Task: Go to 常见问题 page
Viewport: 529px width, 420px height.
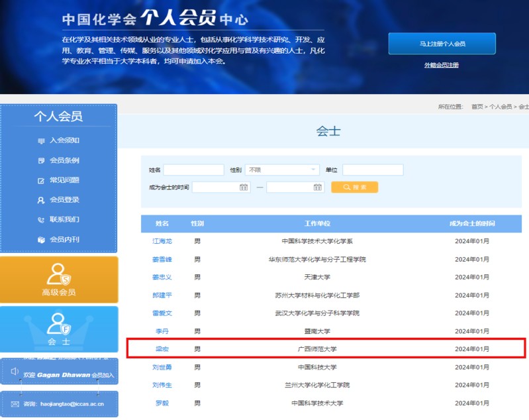Action: pyautogui.click(x=64, y=180)
